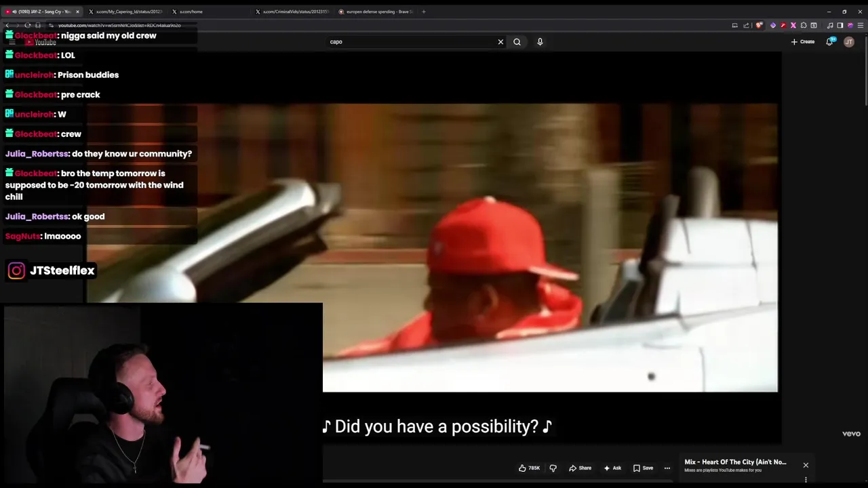Open the Brave Shields lion icon
Screen dimensions: 868x488
pos(759,25)
